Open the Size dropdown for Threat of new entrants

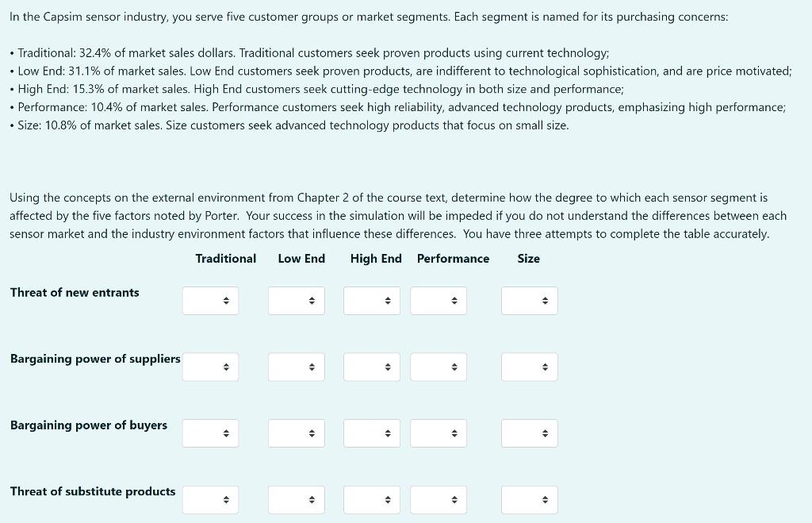[529, 300]
